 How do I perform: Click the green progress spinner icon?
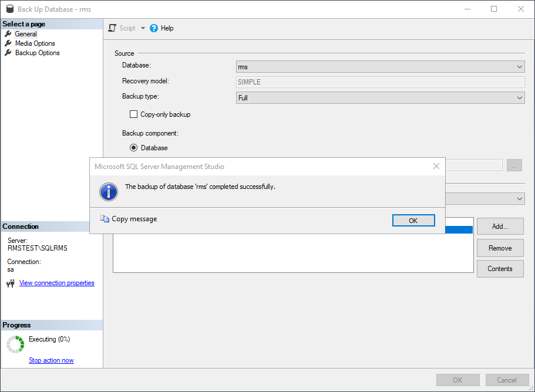tap(15, 344)
